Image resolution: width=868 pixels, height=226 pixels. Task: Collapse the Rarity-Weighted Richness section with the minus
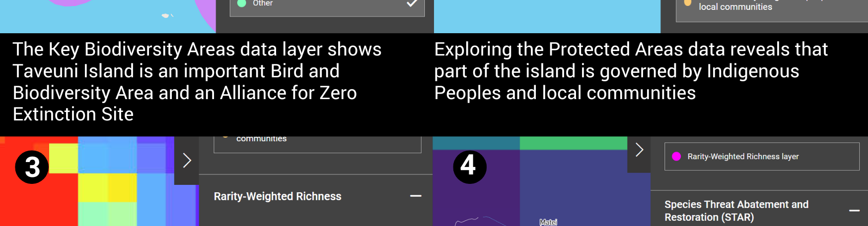click(416, 196)
